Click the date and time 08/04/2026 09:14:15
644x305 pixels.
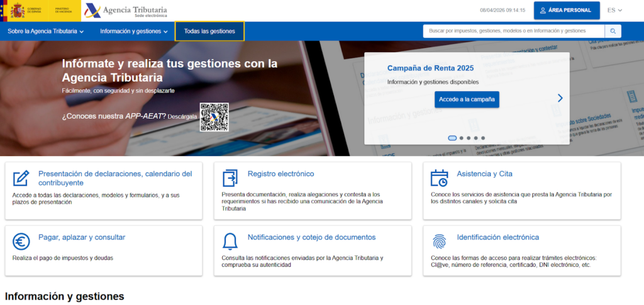[502, 10]
